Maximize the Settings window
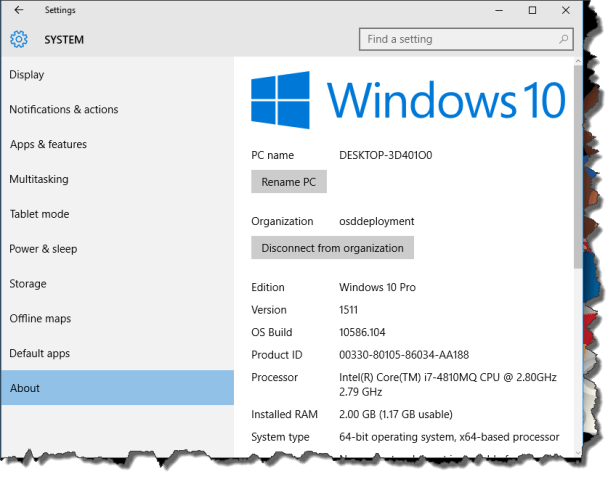 click(533, 10)
